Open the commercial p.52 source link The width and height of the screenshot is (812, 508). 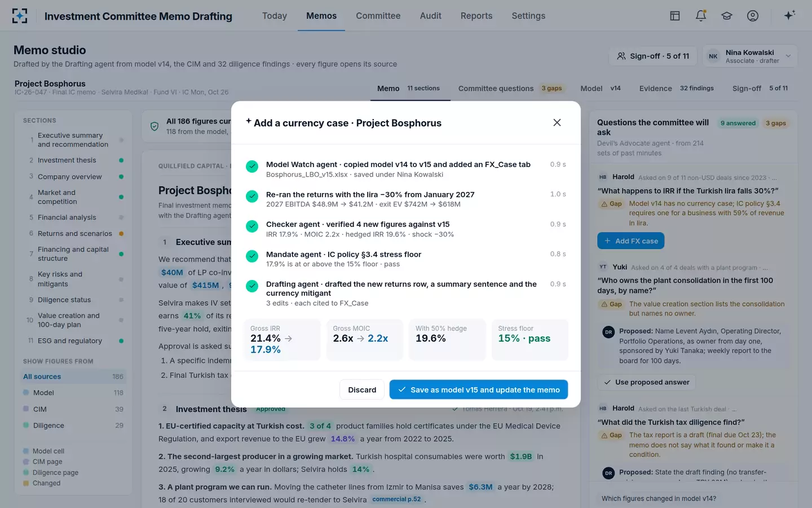(396, 500)
